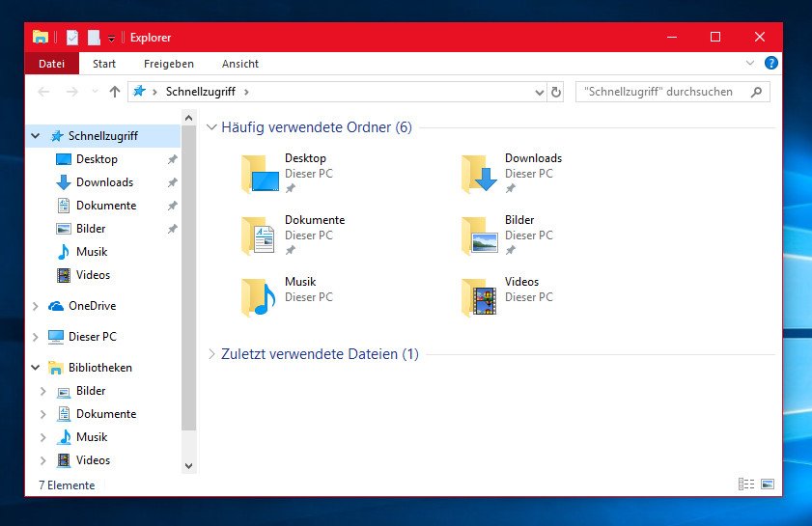This screenshot has width=812, height=526.
Task: Click the Properties icon in quick access toolbar
Action: [72, 38]
